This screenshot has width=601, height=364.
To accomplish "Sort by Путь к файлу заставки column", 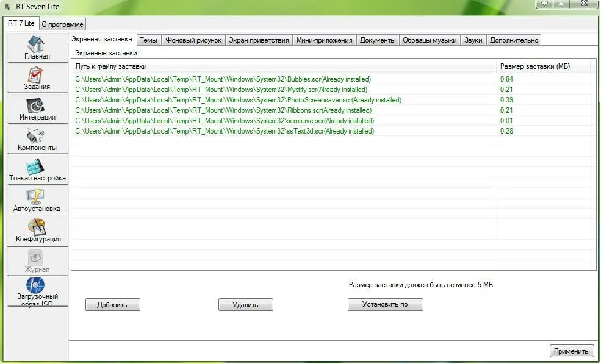I will click(x=284, y=66).
